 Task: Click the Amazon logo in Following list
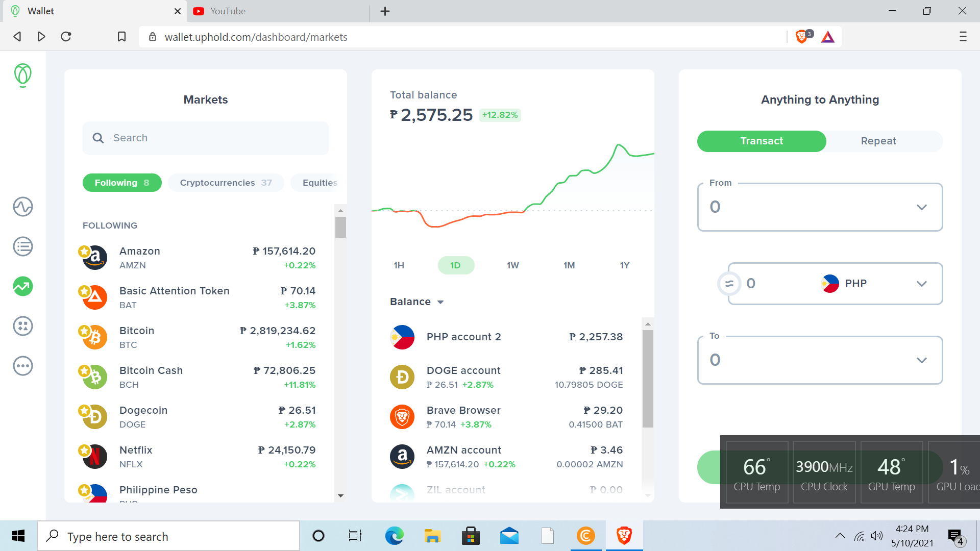tap(94, 258)
